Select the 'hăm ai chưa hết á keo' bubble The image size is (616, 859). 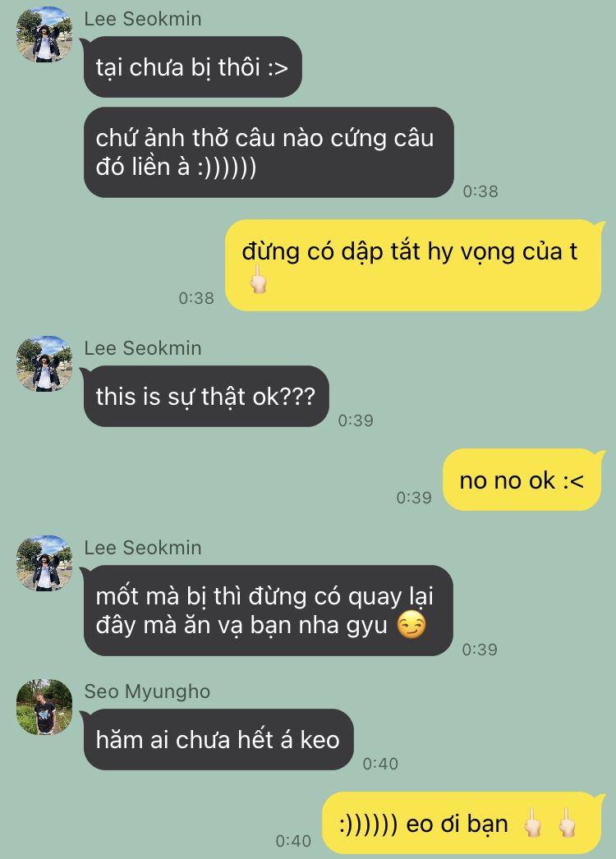[218, 740]
